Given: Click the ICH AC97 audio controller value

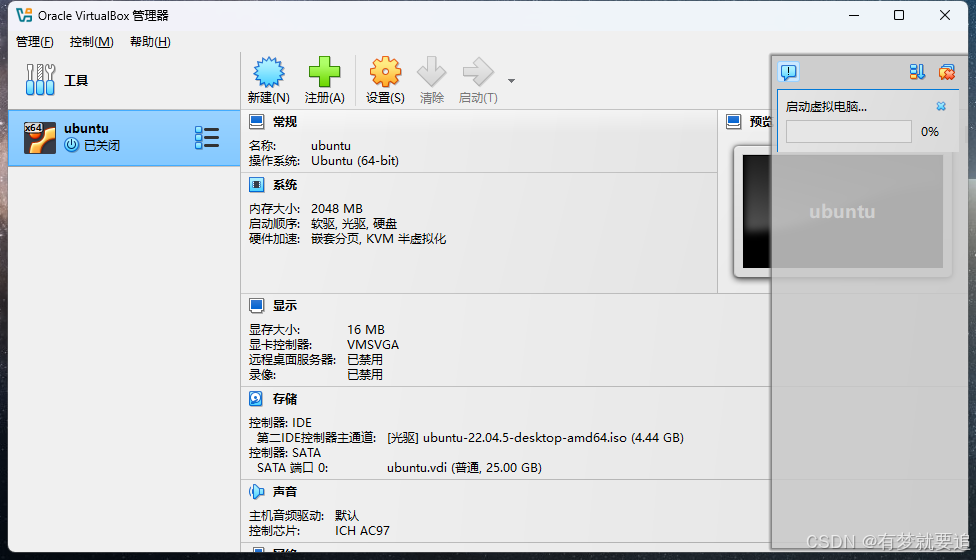Looking at the screenshot, I should tap(362, 531).
